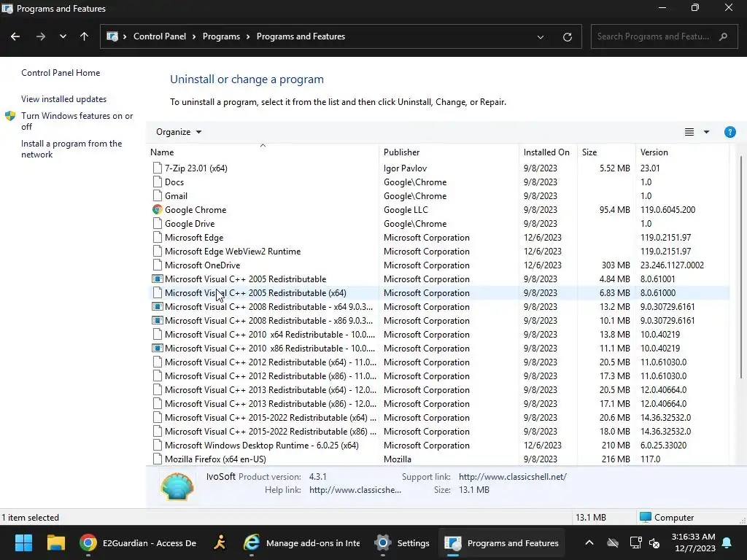The width and height of the screenshot is (747, 560).
Task: Select Microsoft Windows Desktop Runtime 6.0.25 entry
Action: coord(438,446)
